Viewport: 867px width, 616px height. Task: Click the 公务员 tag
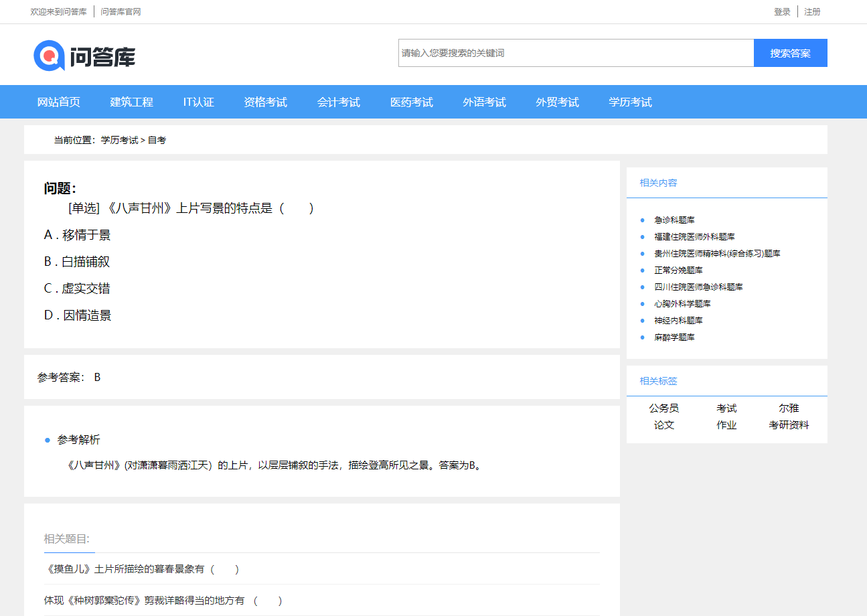coord(664,408)
